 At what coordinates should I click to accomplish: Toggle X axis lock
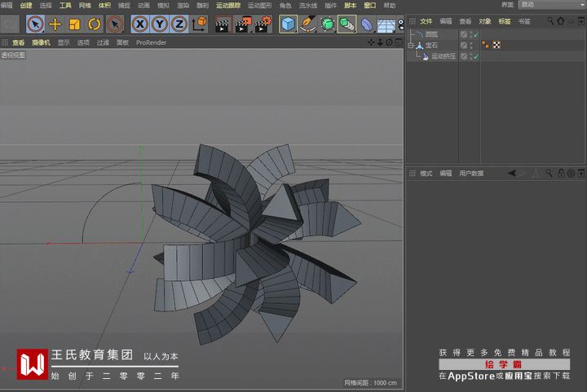pos(140,24)
